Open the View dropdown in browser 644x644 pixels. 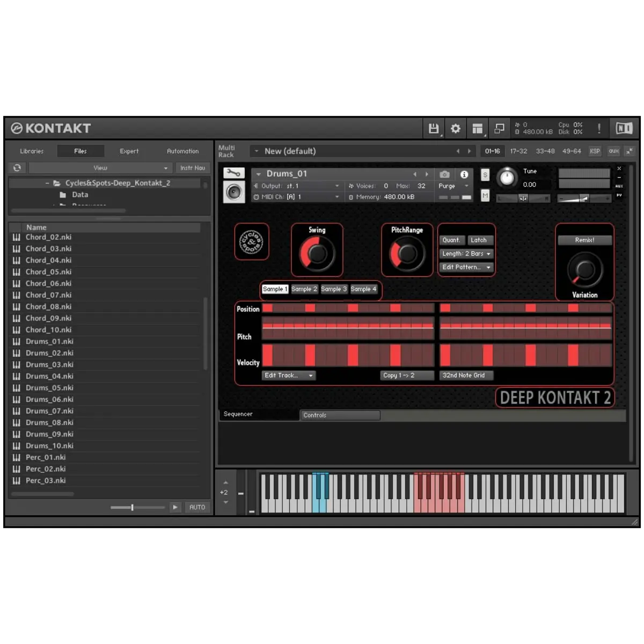(100, 168)
